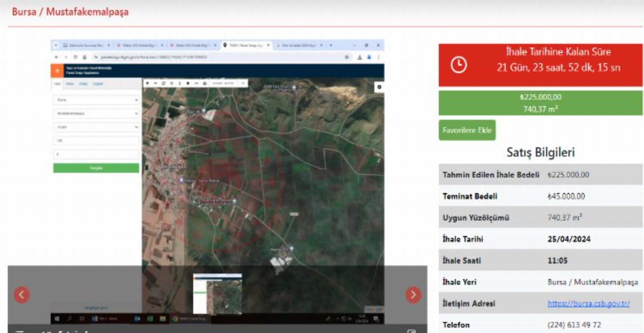Click the crosshair locate icon in map toolbar
Screen dimensions: 644x333
pos(172,83)
